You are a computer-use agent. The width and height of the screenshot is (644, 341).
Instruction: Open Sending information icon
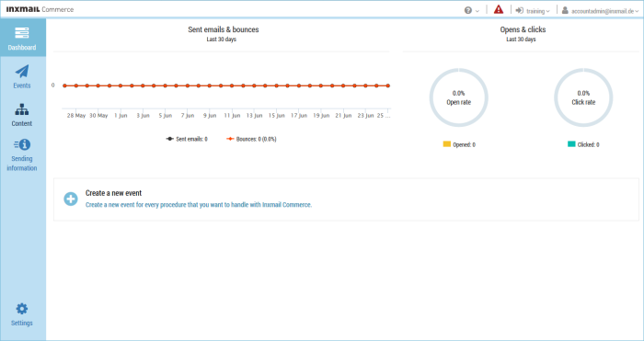click(x=22, y=144)
